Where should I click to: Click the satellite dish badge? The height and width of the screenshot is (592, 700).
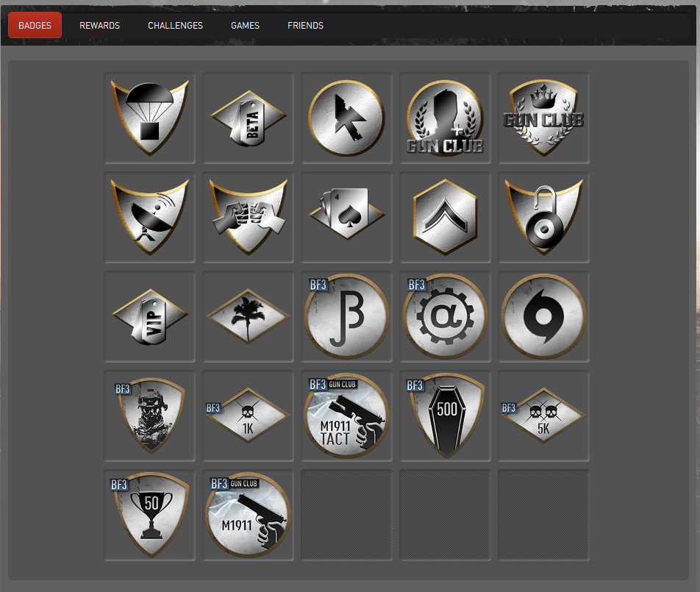coord(149,218)
